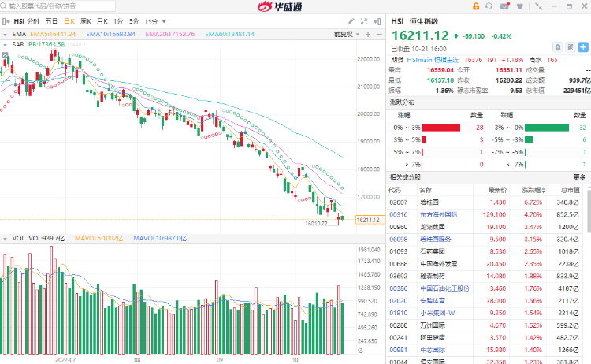Open 安踏体育 stock link

(433, 301)
